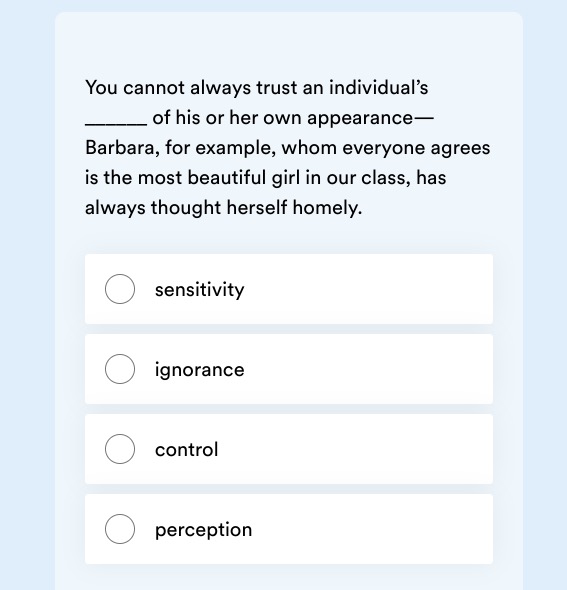567x590 pixels.
Task: Click the 'ignorance' answer text
Action: tap(199, 370)
